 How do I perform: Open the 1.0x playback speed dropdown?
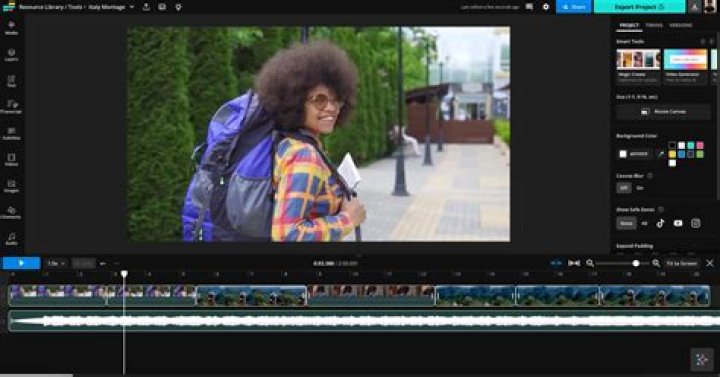tap(56, 263)
